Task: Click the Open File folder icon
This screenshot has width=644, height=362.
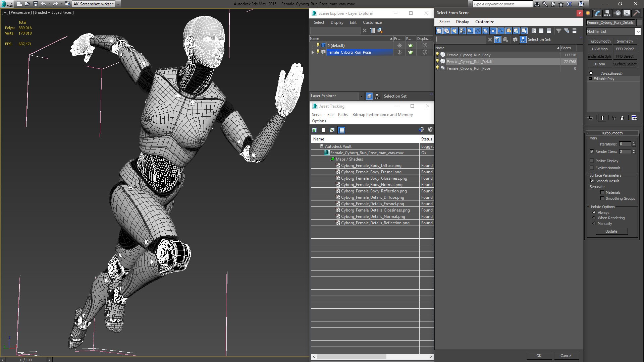Action: coord(27,4)
